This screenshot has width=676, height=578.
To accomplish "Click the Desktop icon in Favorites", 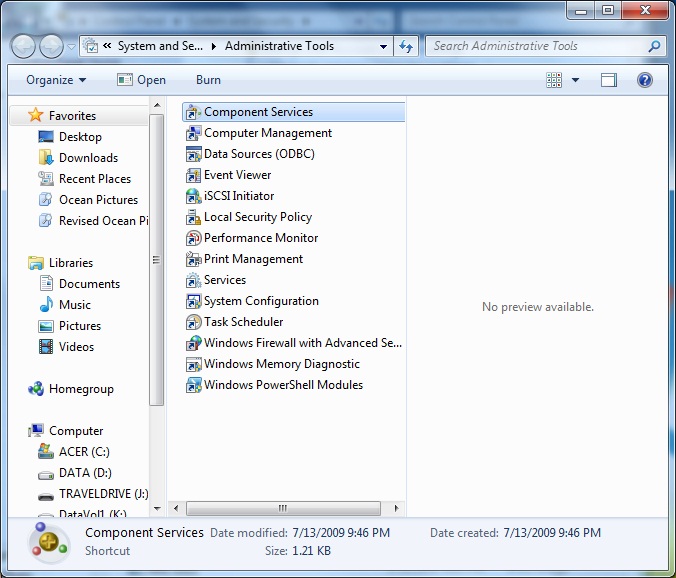I will coord(46,137).
